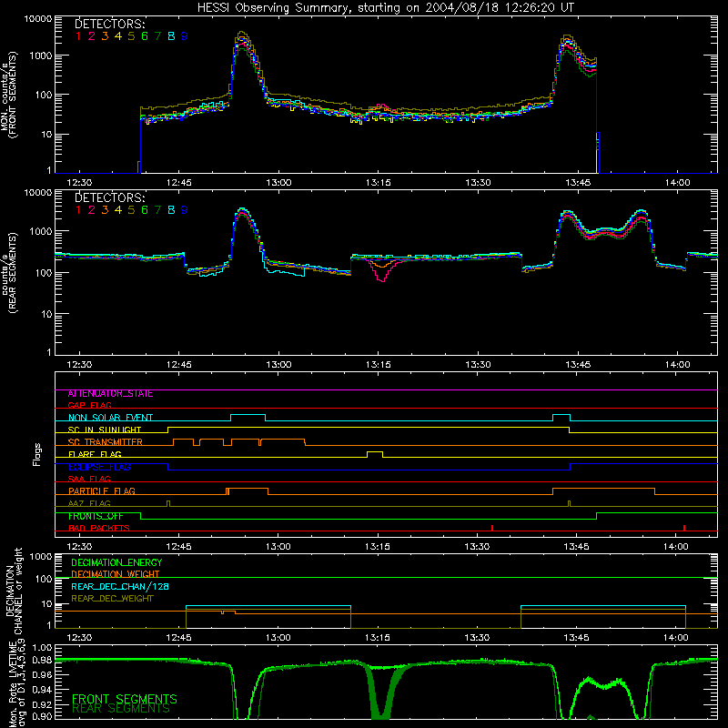Screen dimensions: 728x728
Task: Pick the SC_IN_SUNLIGHT flag label
Action: (105, 430)
